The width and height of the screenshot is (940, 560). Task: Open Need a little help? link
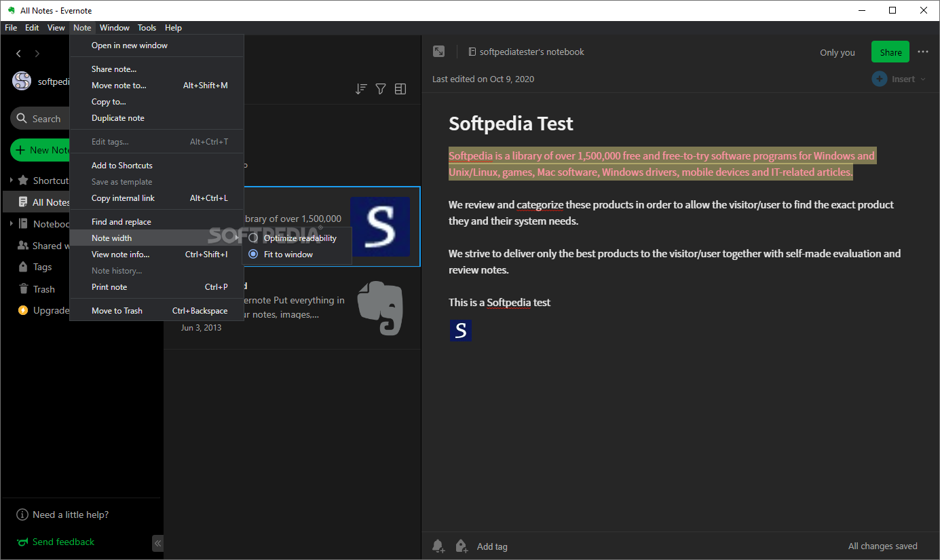[x=71, y=515]
